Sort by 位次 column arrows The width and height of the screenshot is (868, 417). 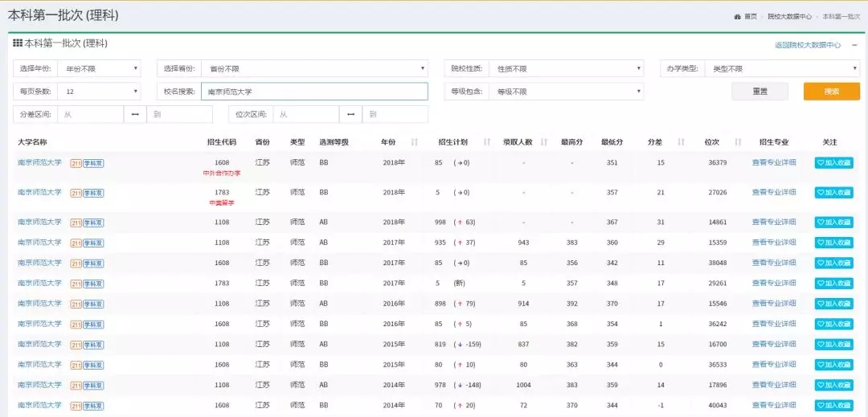click(x=738, y=143)
